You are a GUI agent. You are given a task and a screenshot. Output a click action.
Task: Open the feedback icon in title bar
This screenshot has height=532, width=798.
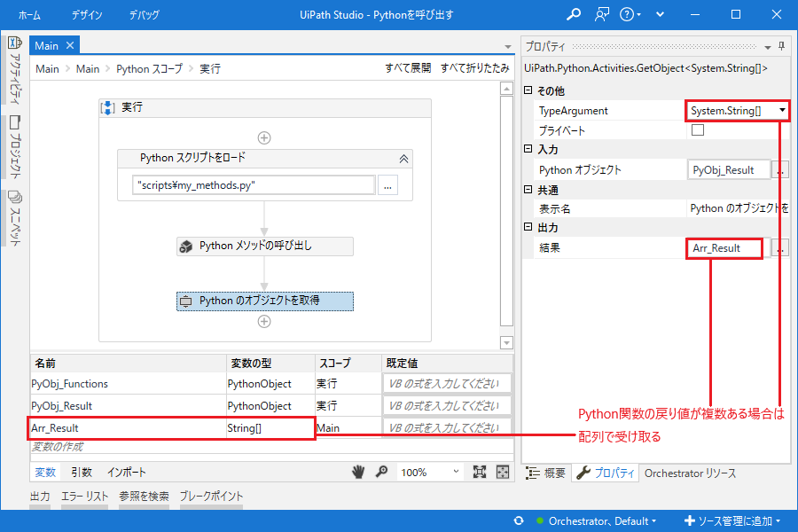[602, 14]
